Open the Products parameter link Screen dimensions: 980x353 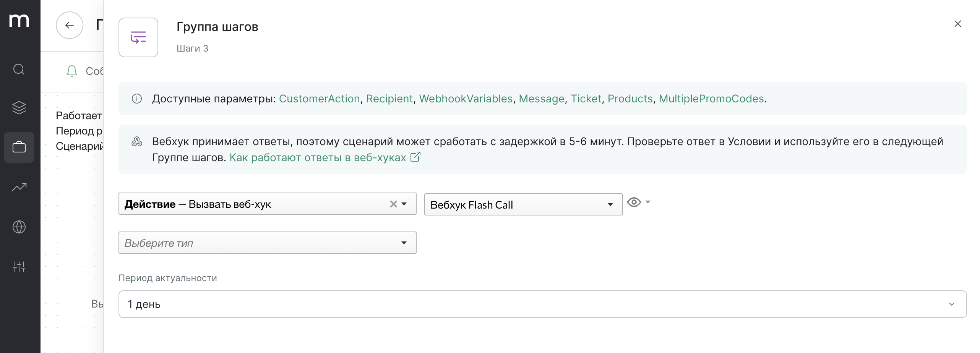[630, 99]
